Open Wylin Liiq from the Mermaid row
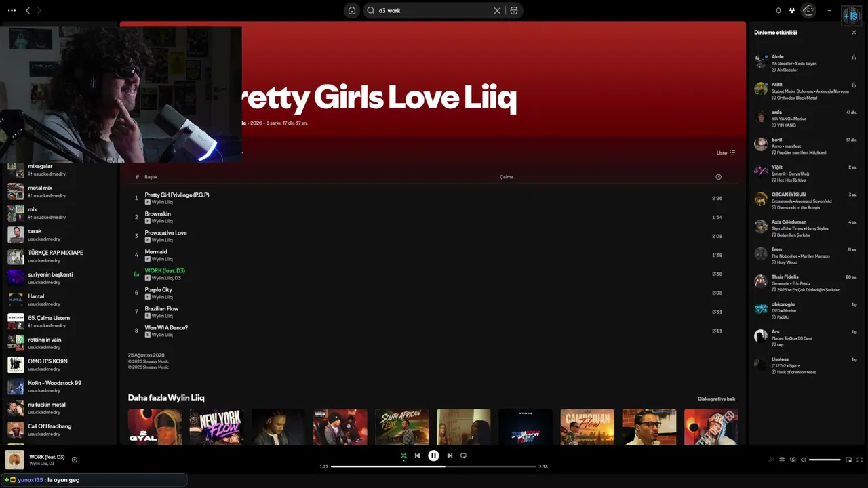This screenshot has width=868, height=488. click(162, 259)
